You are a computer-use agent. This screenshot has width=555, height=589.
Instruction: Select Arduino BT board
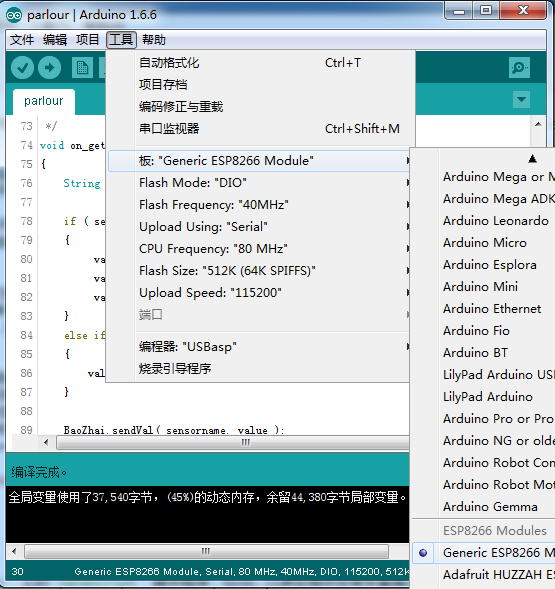click(x=484, y=352)
